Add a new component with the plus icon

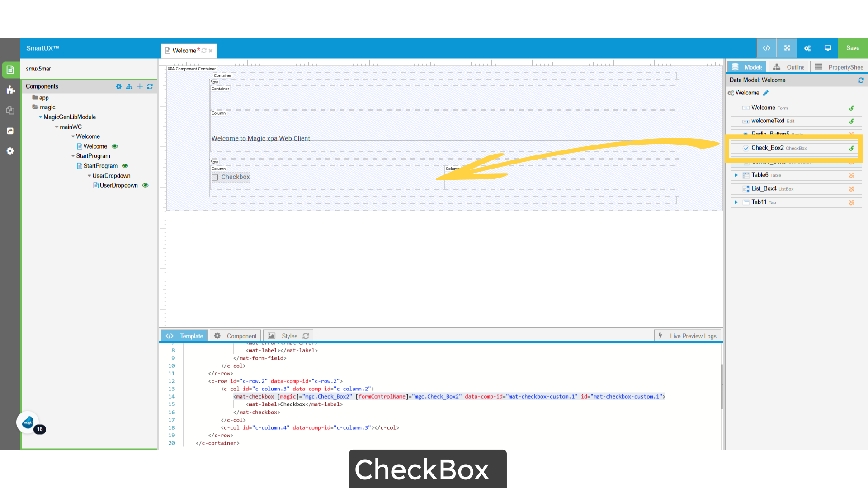coord(140,86)
